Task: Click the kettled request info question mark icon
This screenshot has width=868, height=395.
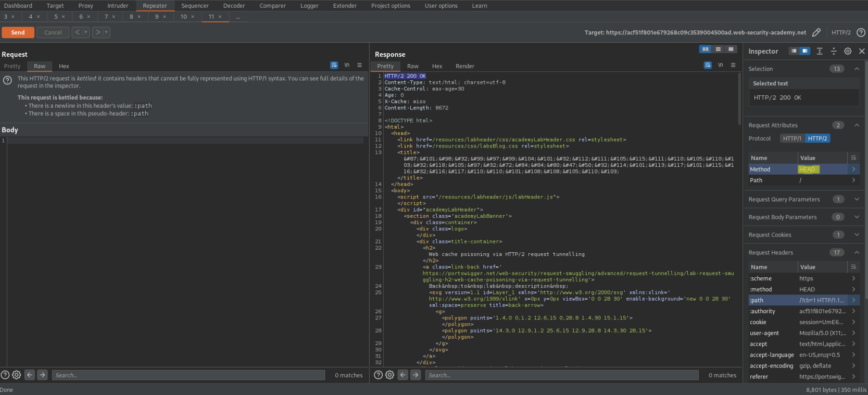Action: (7, 80)
